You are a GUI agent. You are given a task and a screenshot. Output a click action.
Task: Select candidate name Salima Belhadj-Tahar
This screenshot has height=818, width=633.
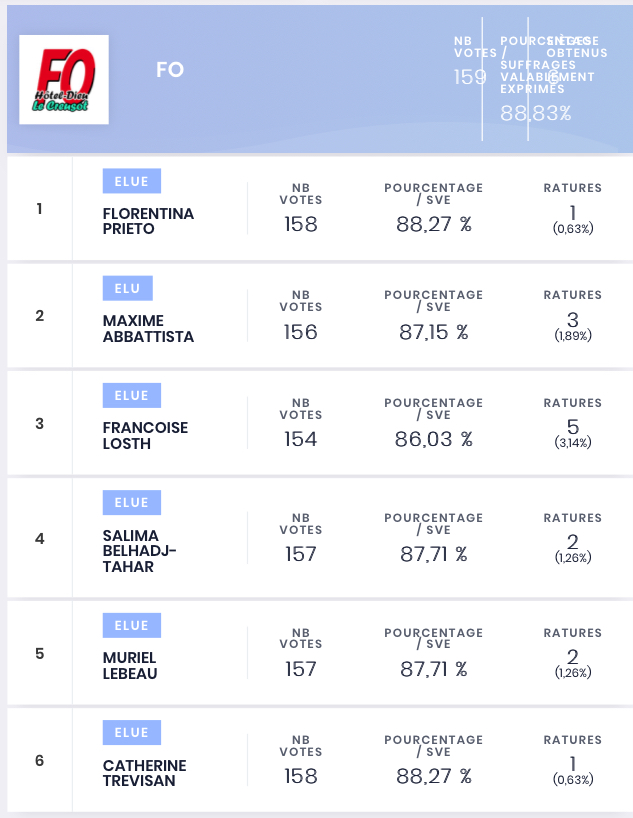click(139, 551)
